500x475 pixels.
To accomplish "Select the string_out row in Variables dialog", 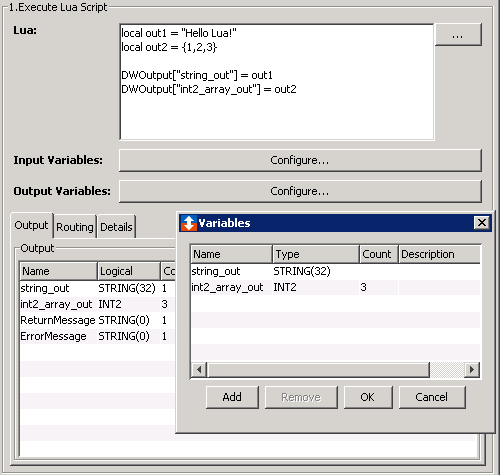I will click(x=336, y=271).
